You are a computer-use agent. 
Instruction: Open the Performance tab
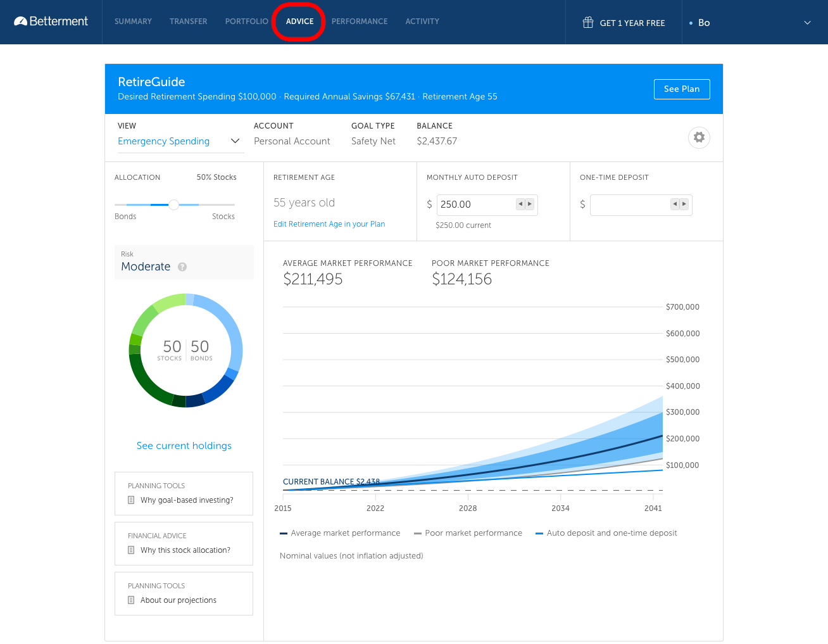tap(360, 22)
